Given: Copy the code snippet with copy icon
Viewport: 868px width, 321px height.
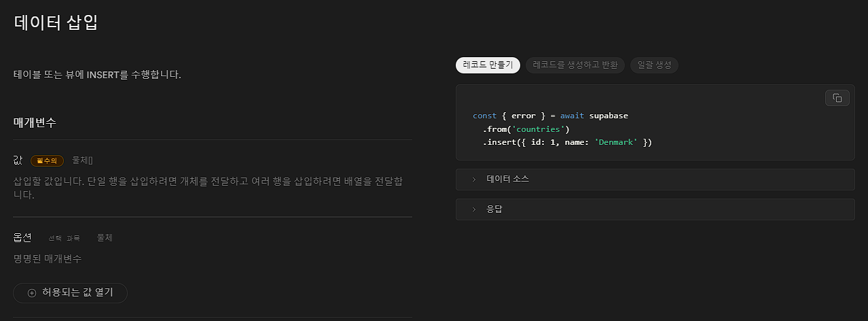Looking at the screenshot, I should tap(837, 98).
